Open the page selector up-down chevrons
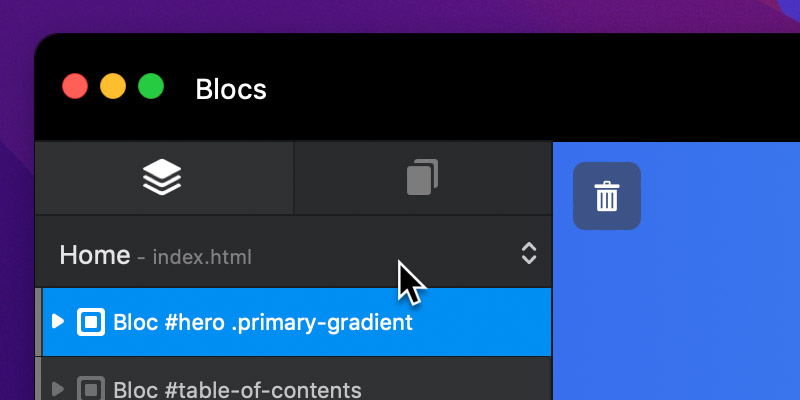The image size is (800, 400). click(529, 253)
